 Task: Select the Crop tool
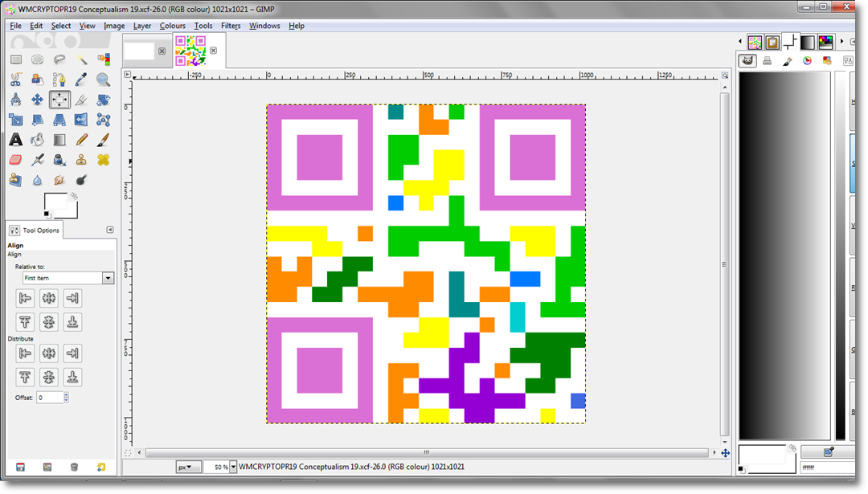click(x=81, y=100)
